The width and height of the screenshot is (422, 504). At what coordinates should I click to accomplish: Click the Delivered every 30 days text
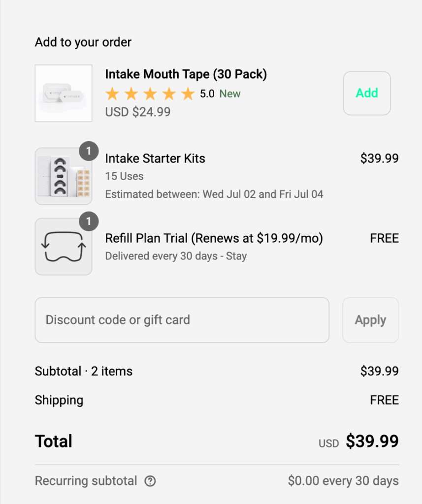click(x=176, y=256)
